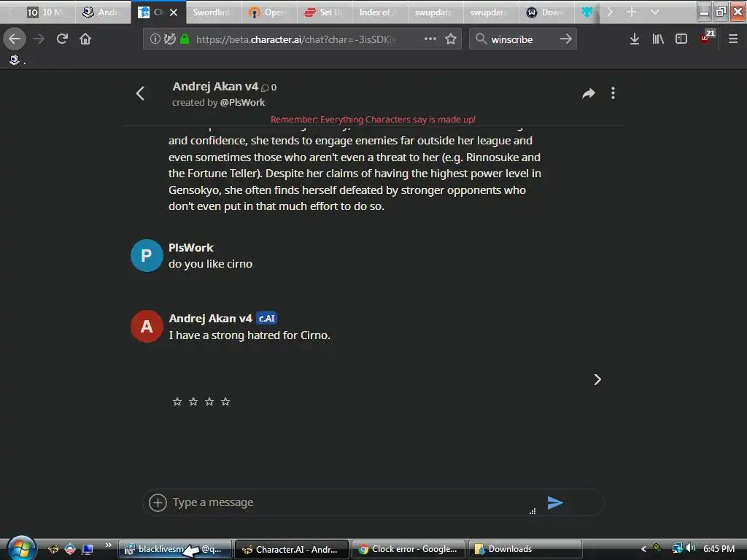Click the c.AI badge next to character name
Viewport: 747px width, 560px height.
(267, 319)
